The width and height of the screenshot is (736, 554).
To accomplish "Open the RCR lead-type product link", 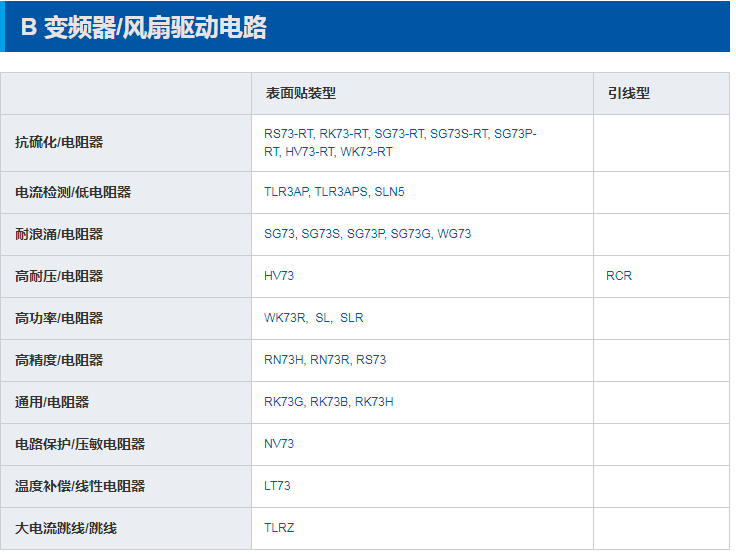I will coord(619,276).
